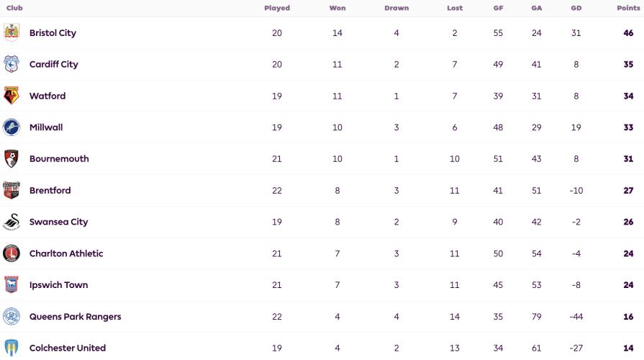Click the Colchester United crest
This screenshot has height=360, width=644.
pos(12,348)
